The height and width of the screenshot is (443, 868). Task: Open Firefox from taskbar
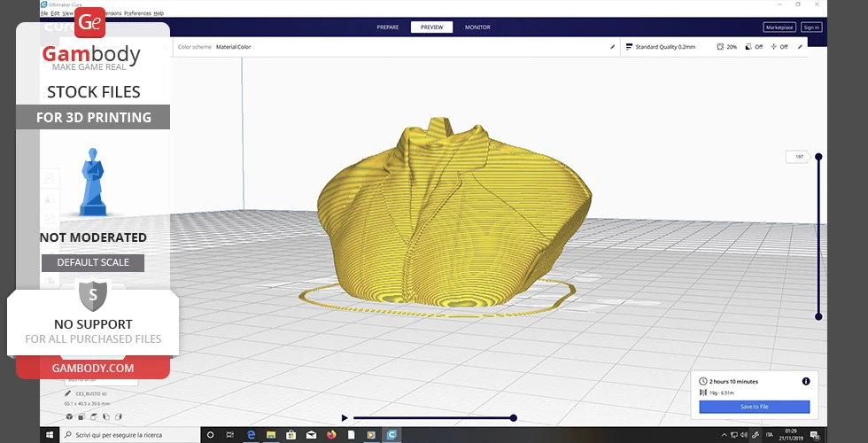[331, 435]
